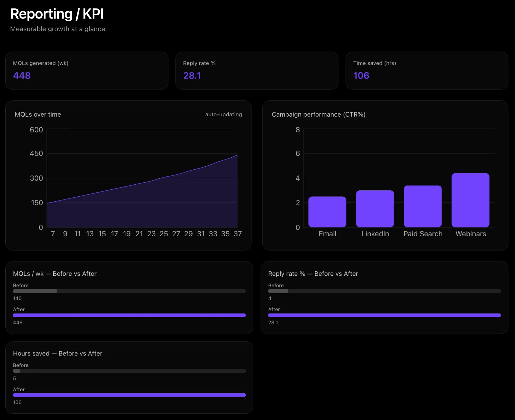Select the MQLs generated (wk) KPI card
515x420 pixels.
[87, 70]
